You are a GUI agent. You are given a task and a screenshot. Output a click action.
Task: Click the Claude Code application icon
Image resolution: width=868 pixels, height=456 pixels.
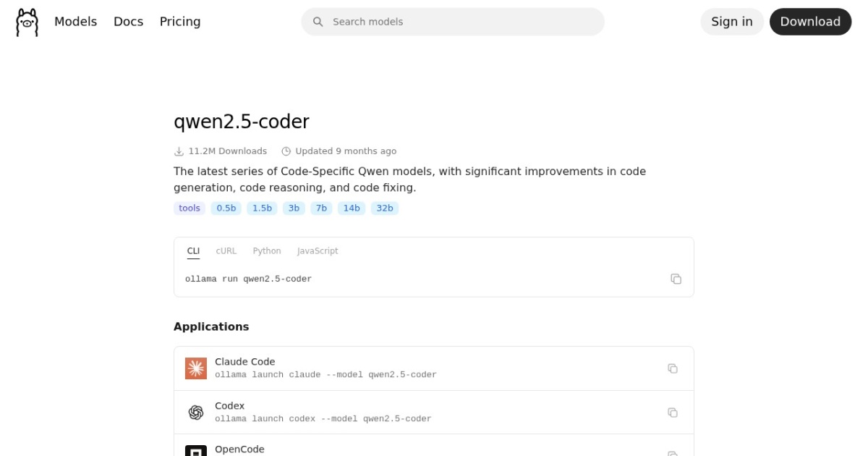(x=195, y=368)
